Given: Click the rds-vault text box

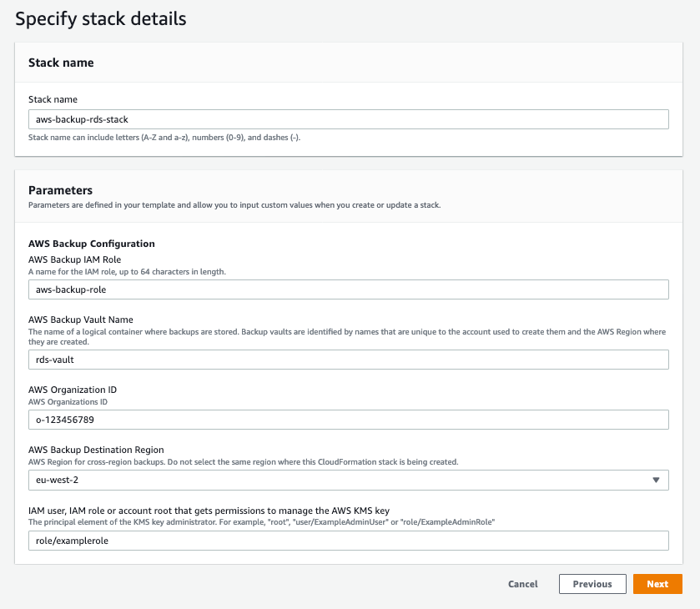Looking at the screenshot, I should (348, 360).
